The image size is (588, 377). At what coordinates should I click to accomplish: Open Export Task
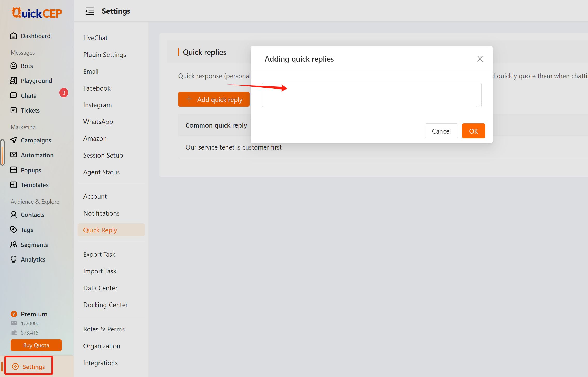click(x=99, y=254)
